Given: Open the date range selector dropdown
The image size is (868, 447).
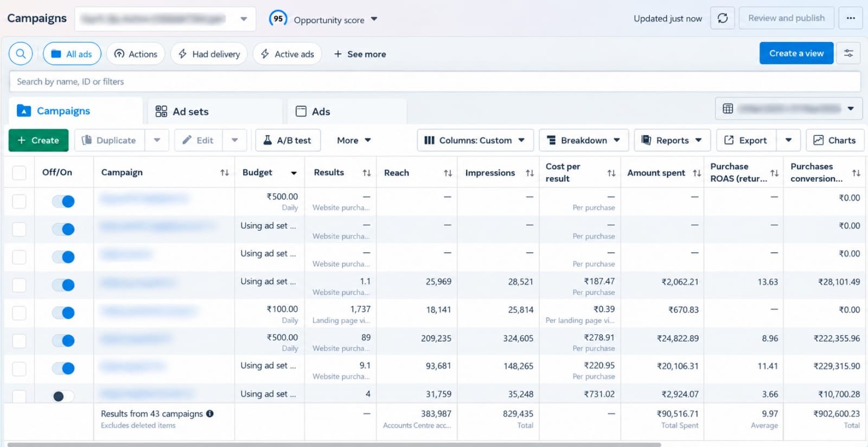Looking at the screenshot, I should tap(788, 108).
